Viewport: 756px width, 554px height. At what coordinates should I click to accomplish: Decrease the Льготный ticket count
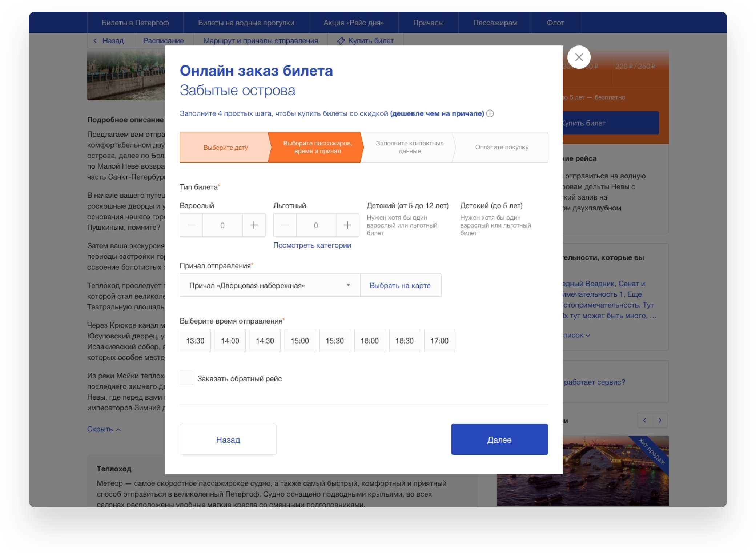[285, 225]
